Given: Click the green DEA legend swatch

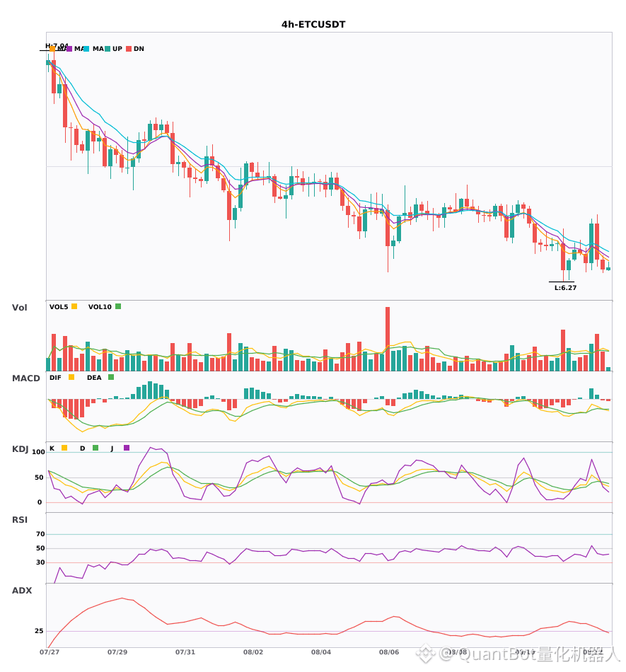Looking at the screenshot, I should (x=111, y=377).
